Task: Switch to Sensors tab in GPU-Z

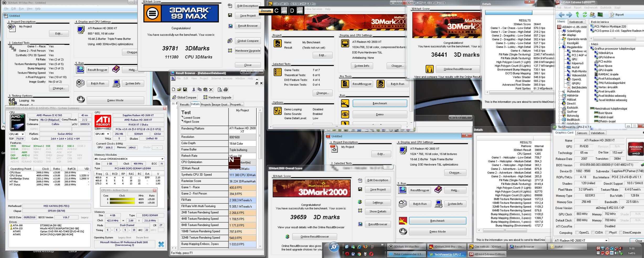Action: [582, 133]
